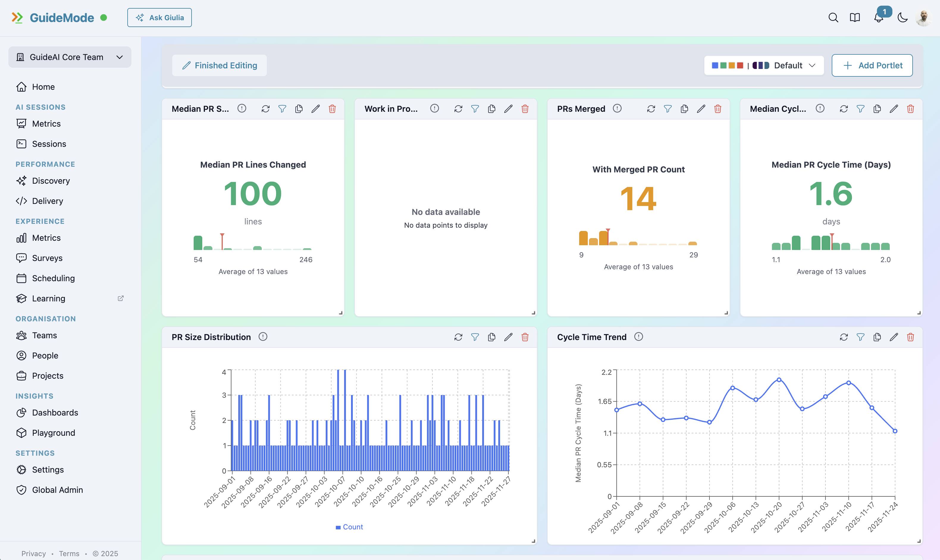Viewport: 940px width, 560px height.
Task: Delete the Work in Progress portlet
Action: [525, 109]
